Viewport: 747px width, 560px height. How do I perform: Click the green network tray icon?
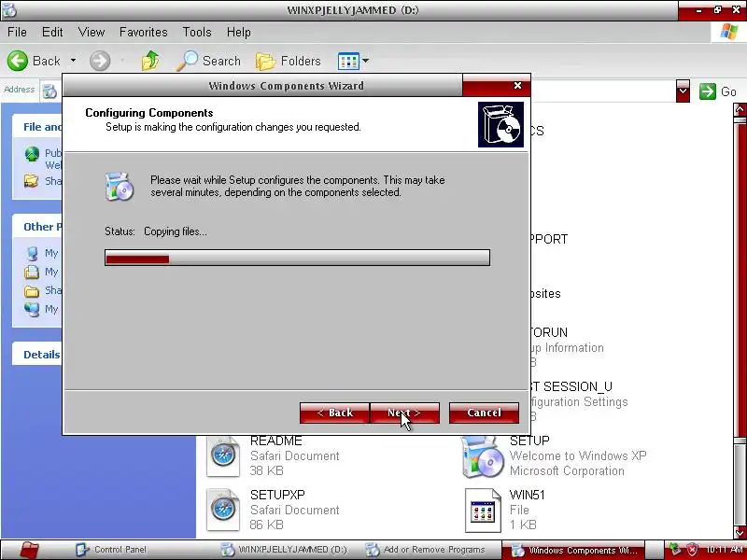point(675,550)
